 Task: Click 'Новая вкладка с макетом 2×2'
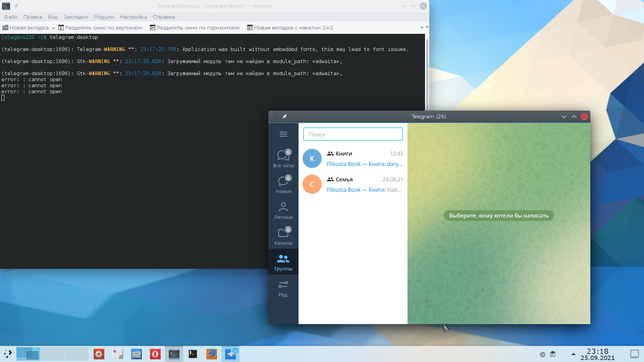tap(290, 28)
